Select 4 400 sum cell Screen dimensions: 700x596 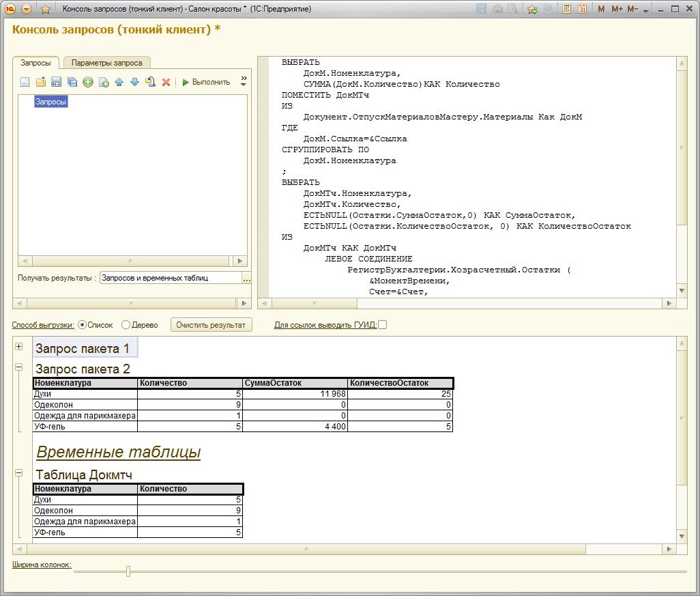295,427
